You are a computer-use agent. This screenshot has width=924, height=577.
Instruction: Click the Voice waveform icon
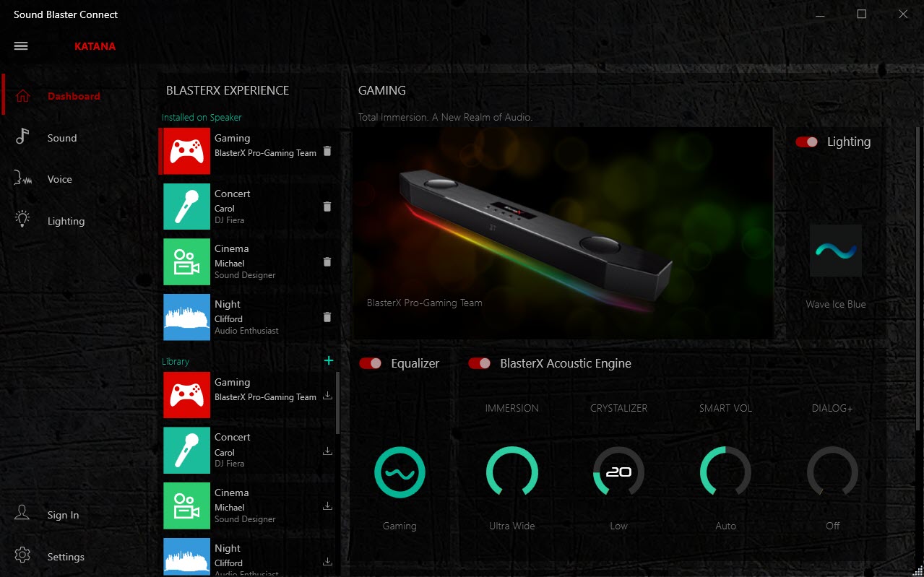22,178
